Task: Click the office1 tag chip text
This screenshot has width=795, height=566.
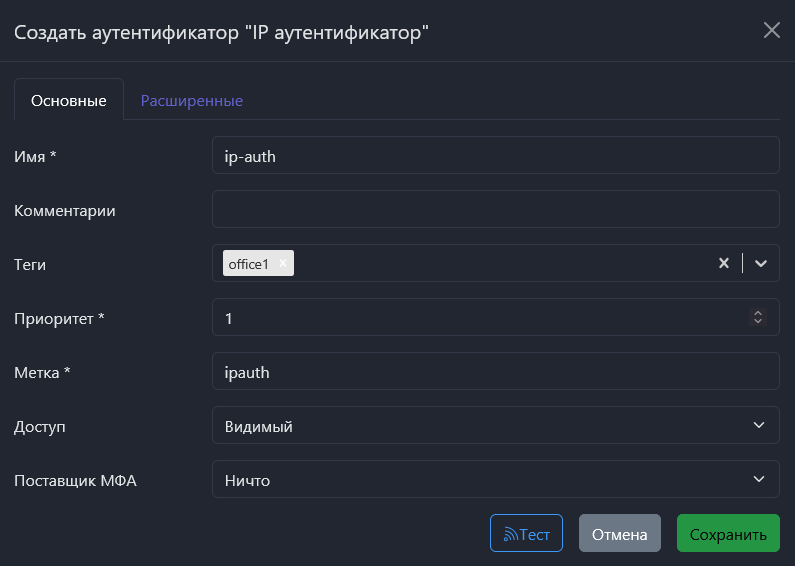Action: pyautogui.click(x=248, y=264)
